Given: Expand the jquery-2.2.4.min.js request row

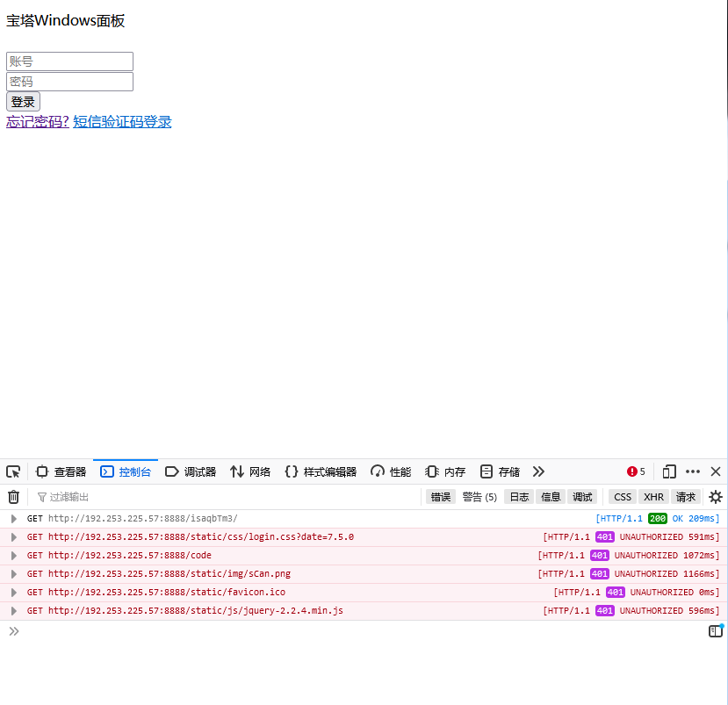Looking at the screenshot, I should pos(14,611).
